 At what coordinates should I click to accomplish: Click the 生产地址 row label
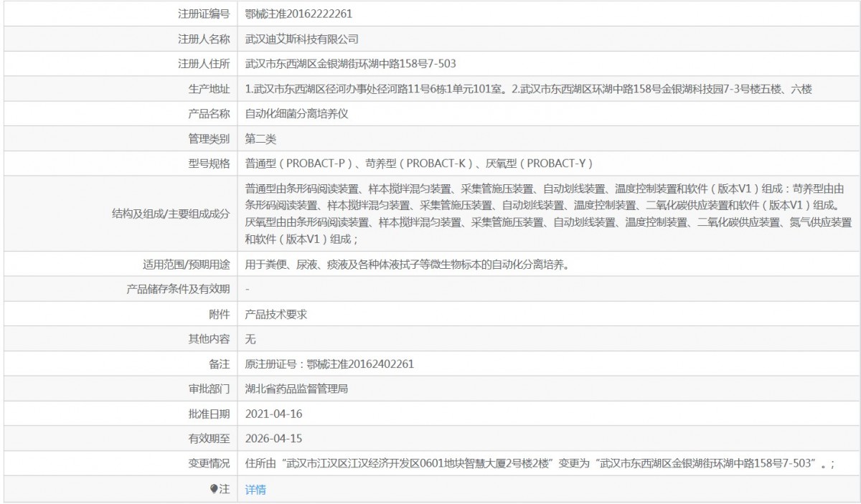[209, 89]
